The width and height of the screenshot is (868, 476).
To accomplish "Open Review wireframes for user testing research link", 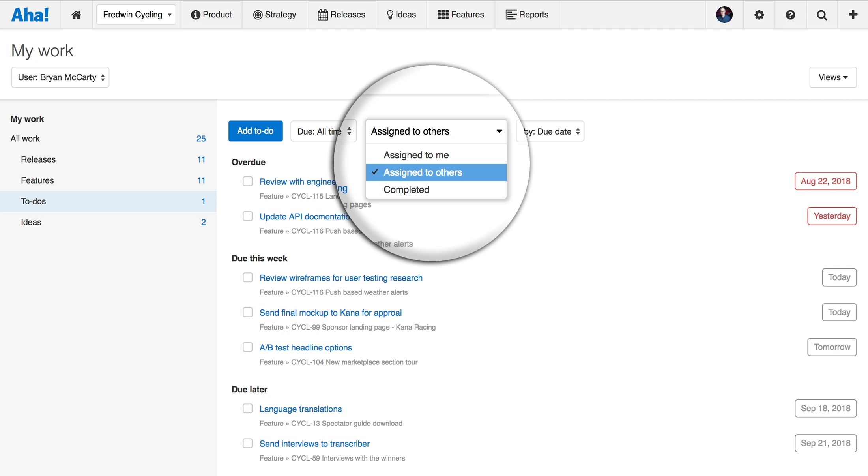I will click(x=341, y=278).
